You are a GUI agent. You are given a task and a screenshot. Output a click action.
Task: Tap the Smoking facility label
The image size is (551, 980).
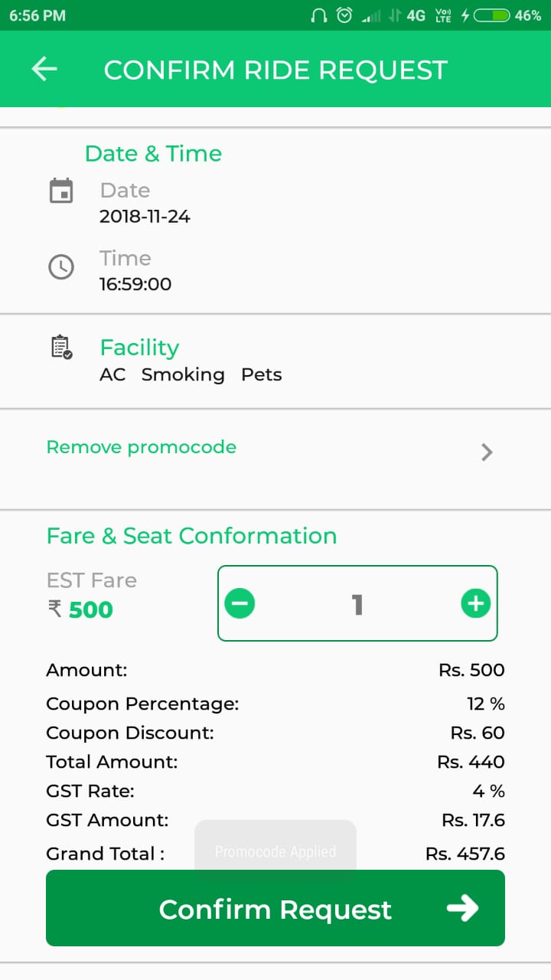(183, 375)
